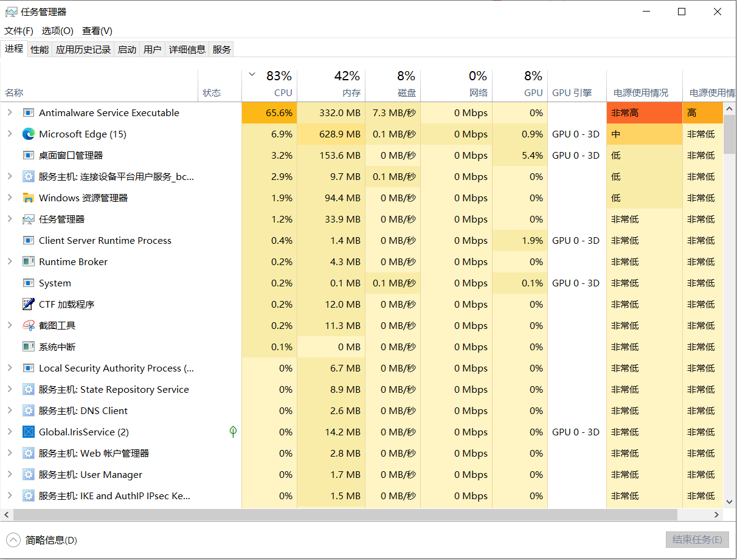737x560 pixels.
Task: Switch to the 性能 tab
Action: point(40,50)
